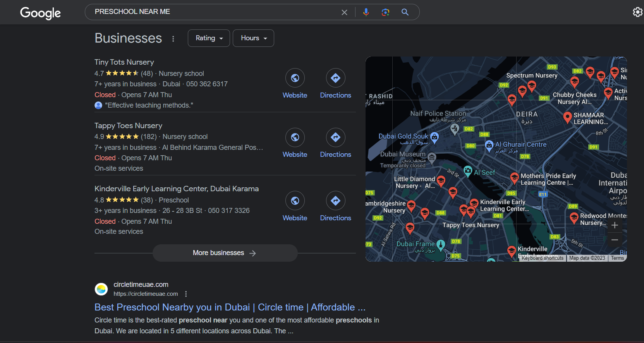Click the search query input field
Screen dimensions: 644x343
point(215,12)
